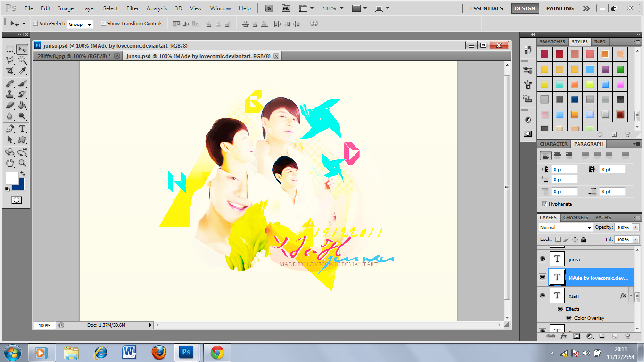Launch Adobe Bridge from the top bar
Viewport: 644px width, 362px height.
269,8
